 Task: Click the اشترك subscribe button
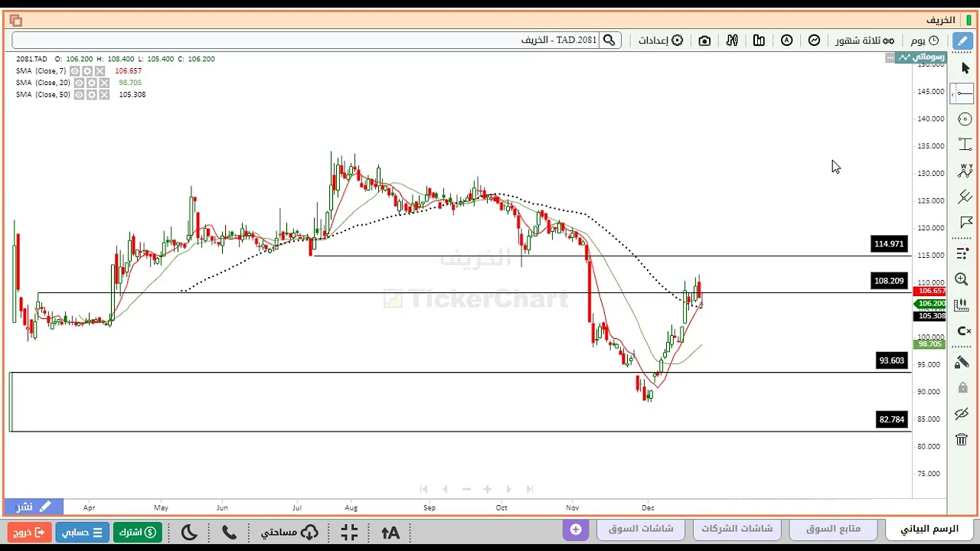click(x=138, y=532)
